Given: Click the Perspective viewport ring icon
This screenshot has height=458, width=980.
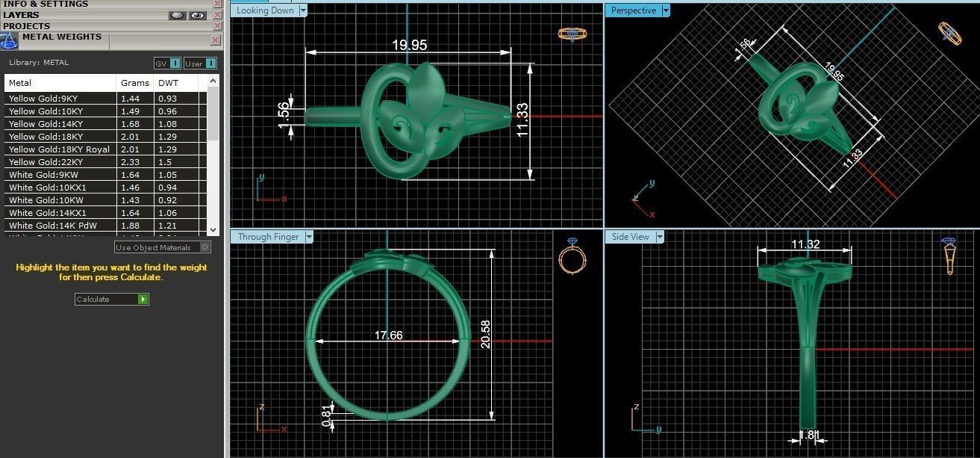Looking at the screenshot, I should pyautogui.click(x=950, y=34).
